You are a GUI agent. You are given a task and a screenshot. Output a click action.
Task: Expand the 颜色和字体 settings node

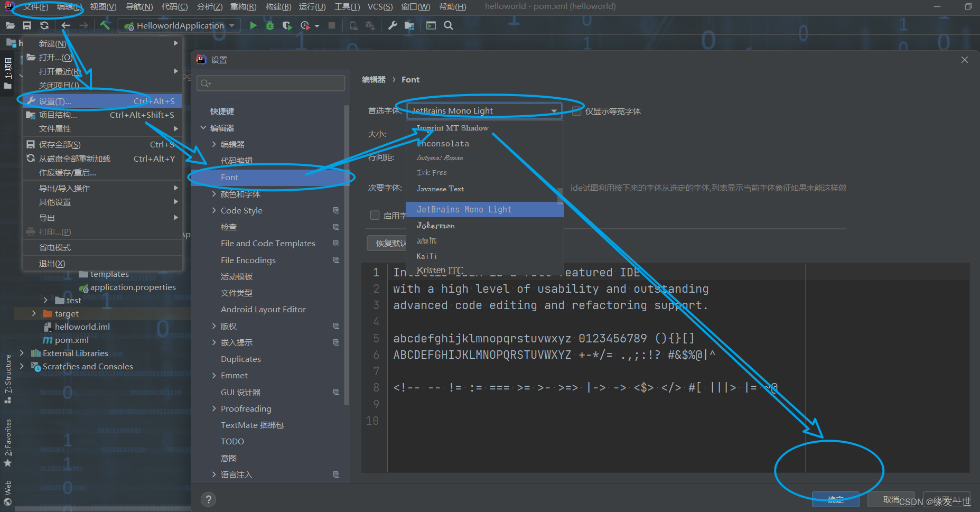214,194
